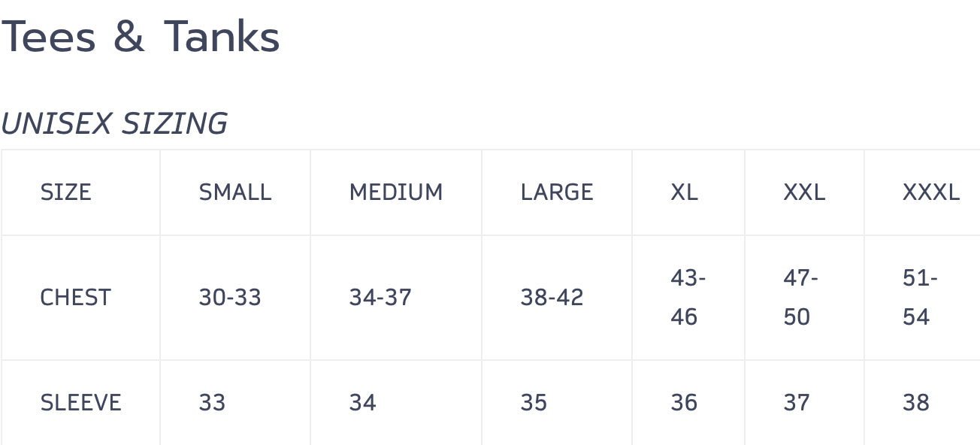Click the Tees & Tanks heading

[x=140, y=36]
